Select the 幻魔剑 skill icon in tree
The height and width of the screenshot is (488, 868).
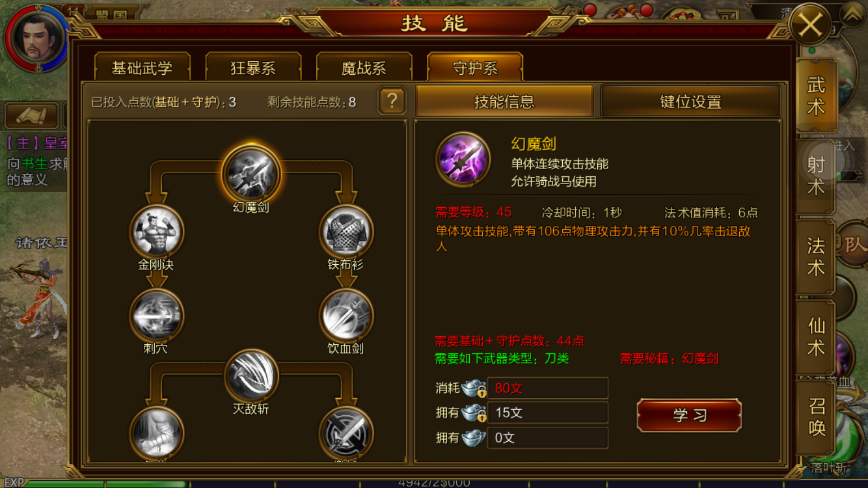click(x=251, y=174)
